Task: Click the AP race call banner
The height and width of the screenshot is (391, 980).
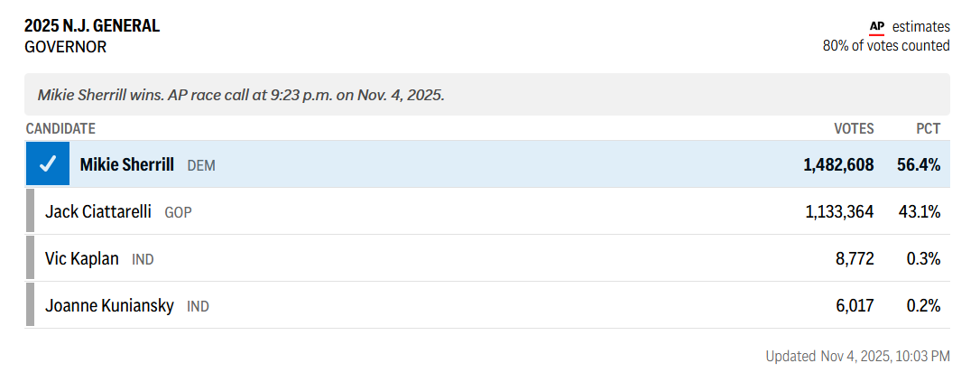Action: (241, 95)
